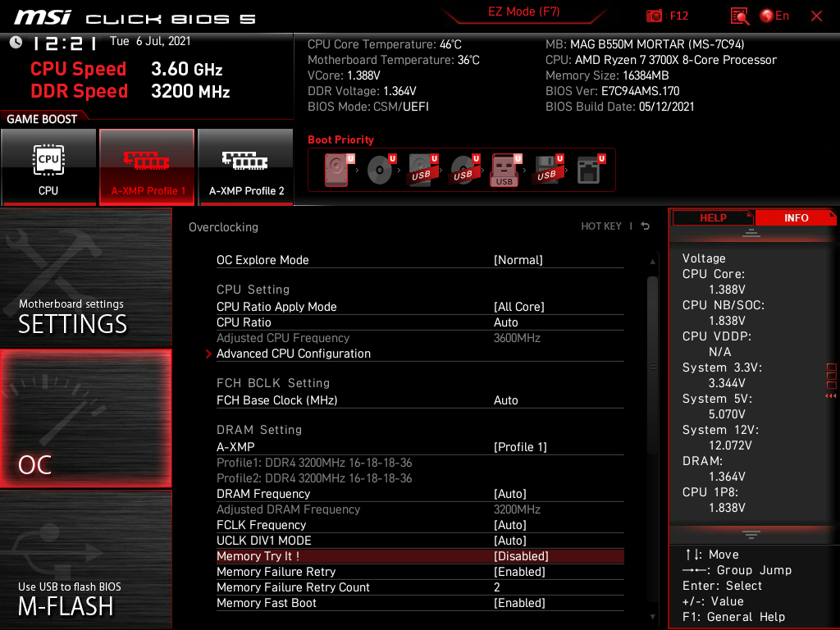Open the BIOS search magnifier icon
The height and width of the screenshot is (630, 840).
coord(739,16)
